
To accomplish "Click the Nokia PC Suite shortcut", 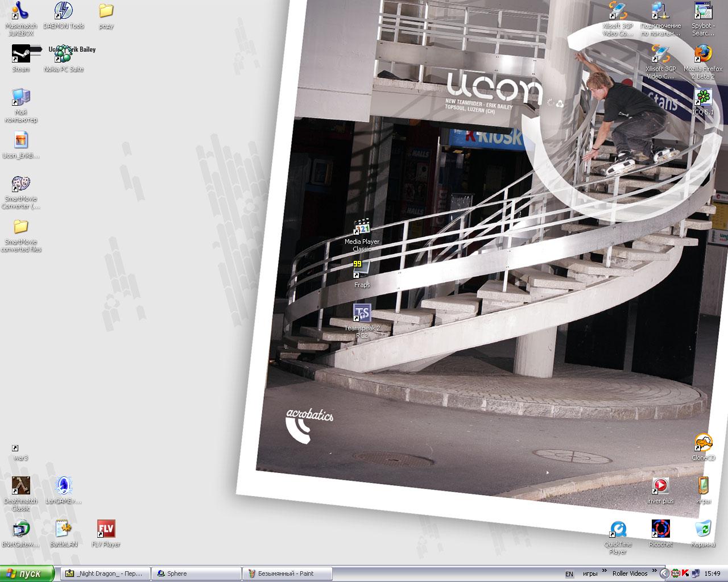I will tap(63, 56).
